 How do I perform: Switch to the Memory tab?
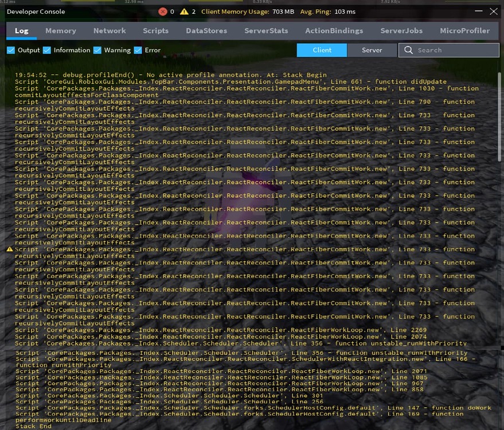click(61, 30)
